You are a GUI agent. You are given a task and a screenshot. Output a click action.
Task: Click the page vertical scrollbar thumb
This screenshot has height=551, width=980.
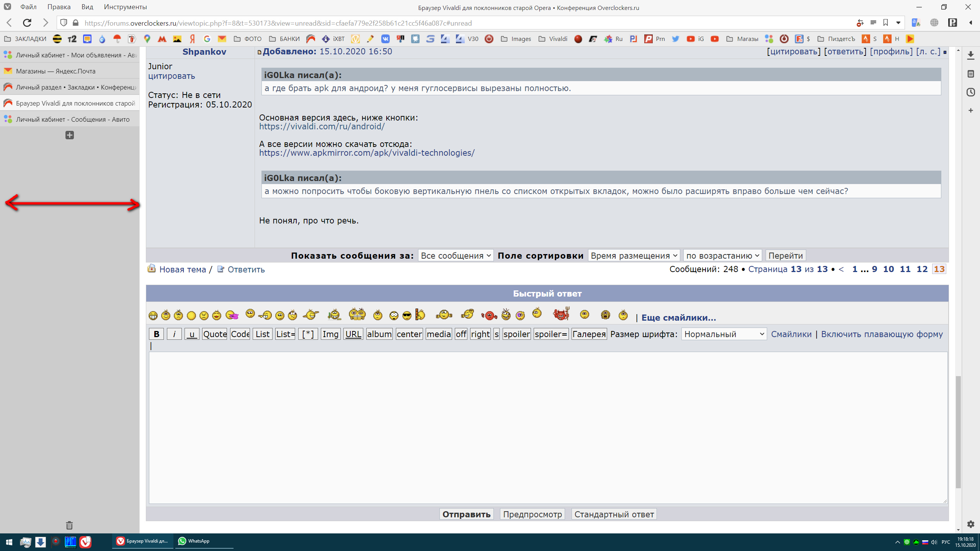958,432
